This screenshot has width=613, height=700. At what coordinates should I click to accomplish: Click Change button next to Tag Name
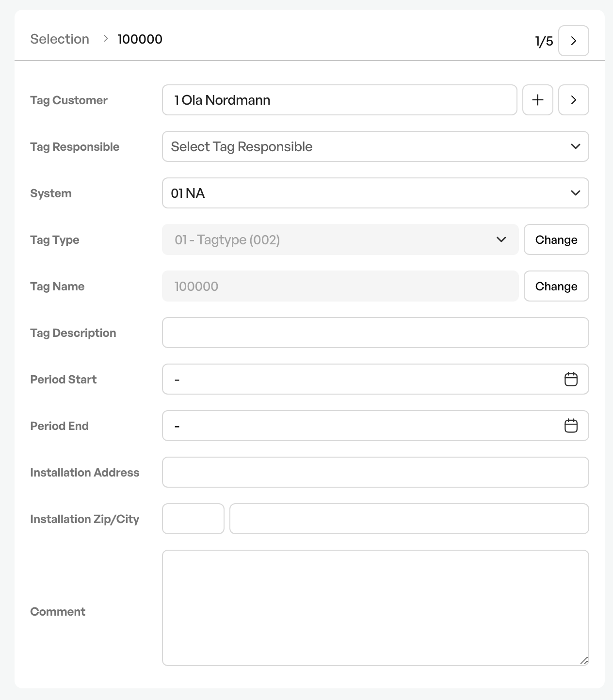click(556, 286)
